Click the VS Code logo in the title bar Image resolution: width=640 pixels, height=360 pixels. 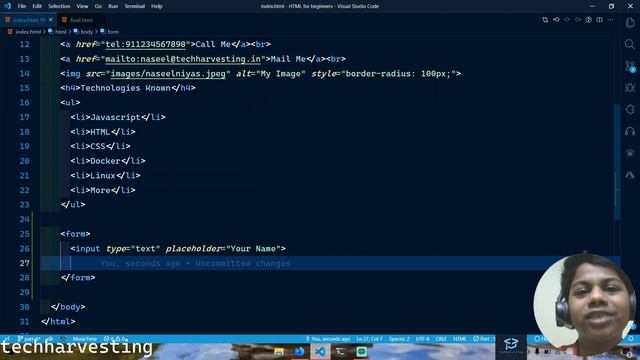(x=7, y=6)
